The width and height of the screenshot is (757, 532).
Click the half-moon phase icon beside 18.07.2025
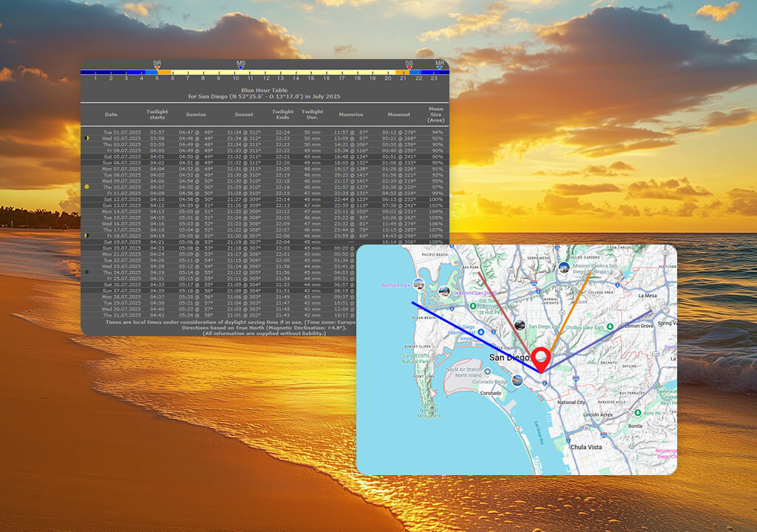pos(87,236)
